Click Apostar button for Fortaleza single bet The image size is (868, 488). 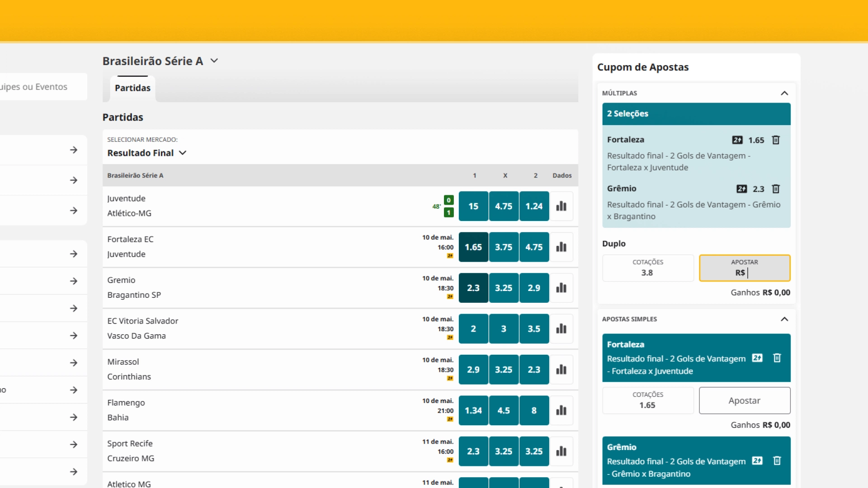(745, 400)
